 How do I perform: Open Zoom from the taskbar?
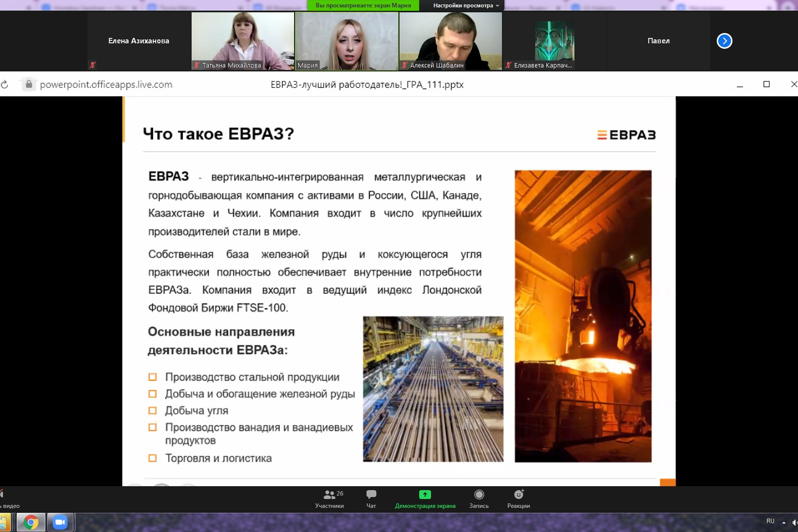pyautogui.click(x=60, y=522)
